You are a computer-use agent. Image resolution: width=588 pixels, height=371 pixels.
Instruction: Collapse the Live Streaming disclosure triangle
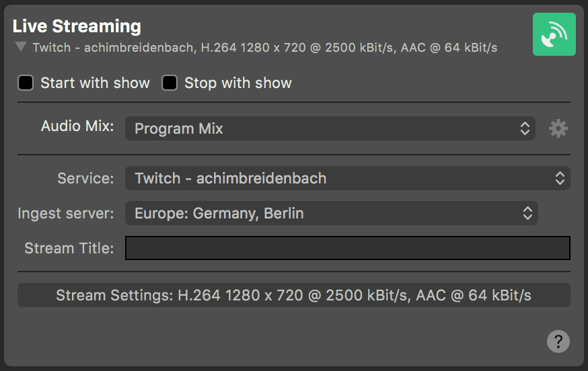coord(21,47)
